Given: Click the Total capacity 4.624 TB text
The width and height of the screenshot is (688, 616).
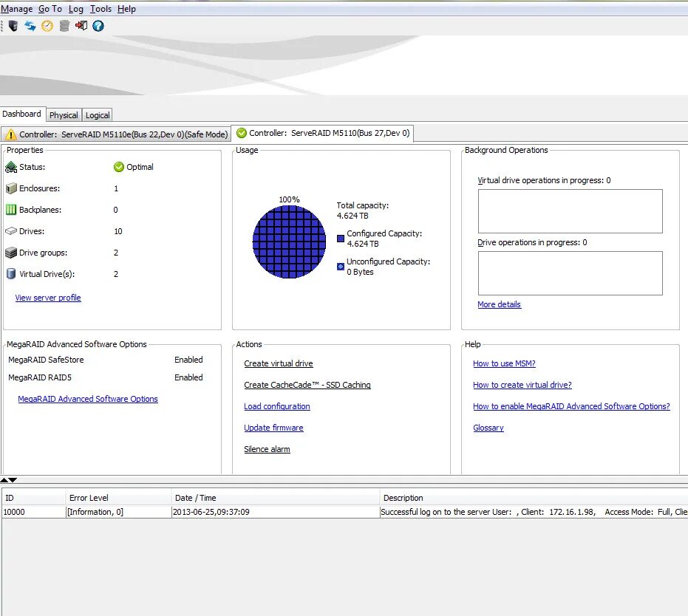Looking at the screenshot, I should tap(362, 211).
